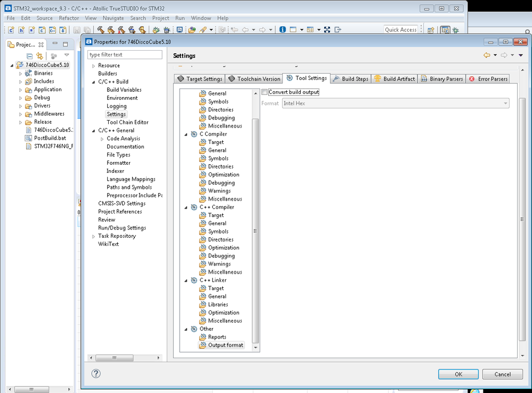Open the Binary Parsers tab
The image size is (532, 393).
click(441, 79)
